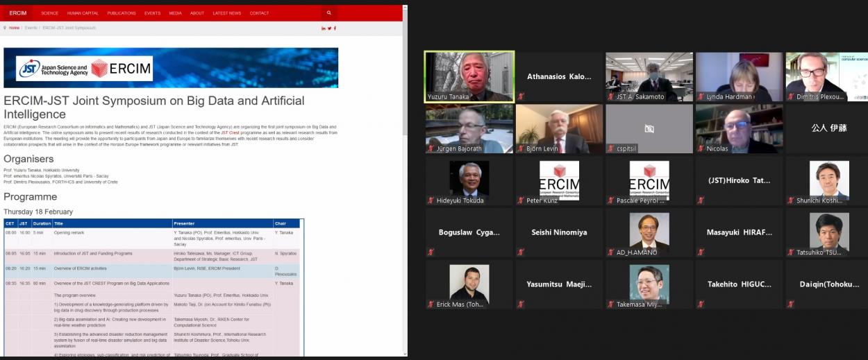868x360 pixels.
Task: Open the MEDIA menu item
Action: click(x=175, y=13)
